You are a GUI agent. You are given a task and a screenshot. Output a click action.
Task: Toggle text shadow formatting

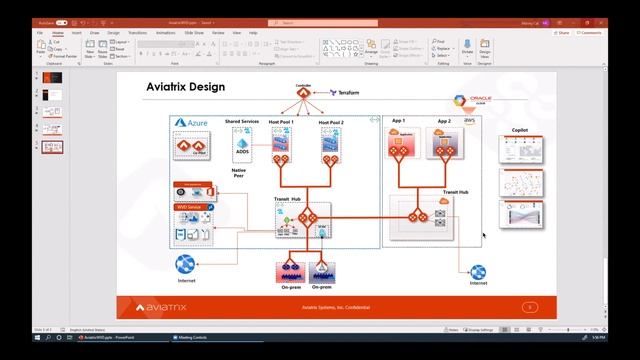tap(160, 53)
